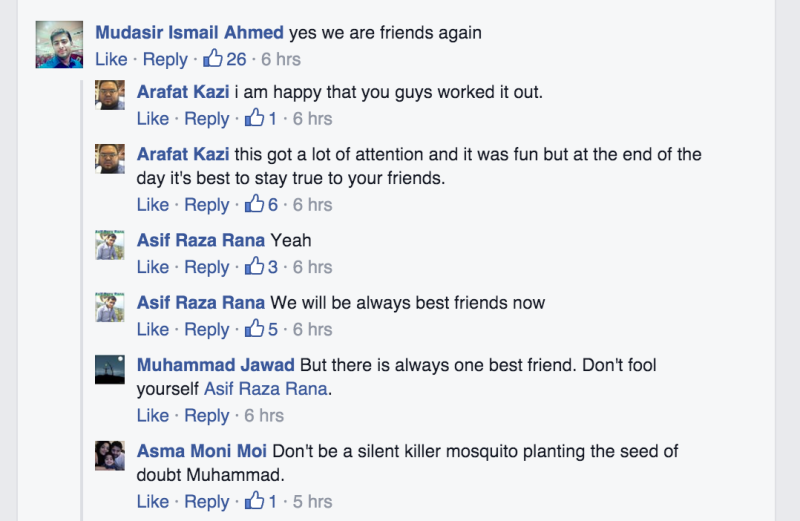
Task: Click thumbs-up icon on Asma Moni Moi's comment
Action: point(254,501)
